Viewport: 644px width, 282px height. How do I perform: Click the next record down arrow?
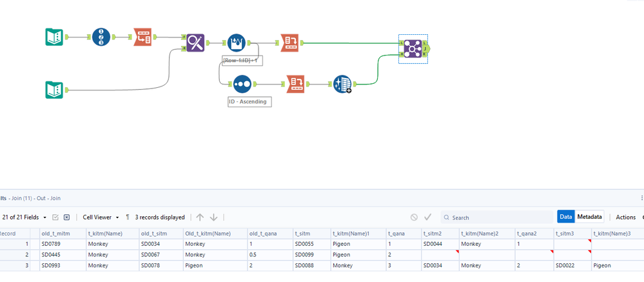tap(213, 217)
